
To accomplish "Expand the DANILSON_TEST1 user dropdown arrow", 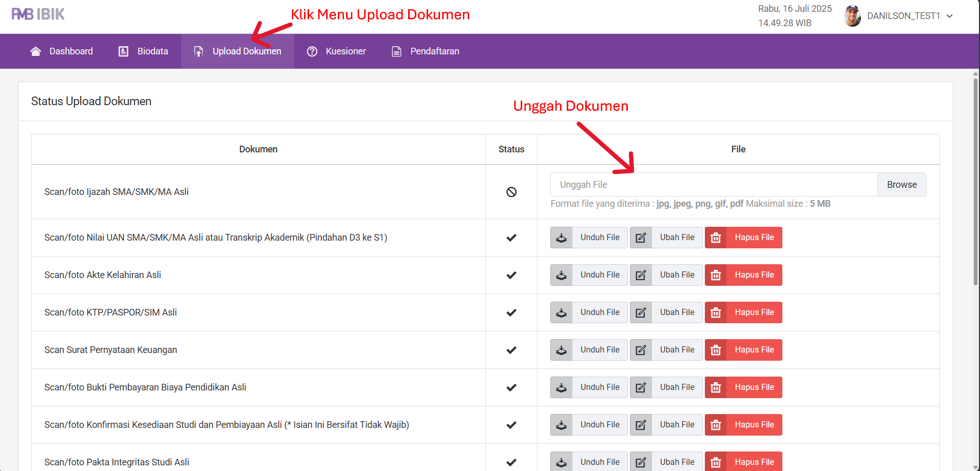I will pyautogui.click(x=950, y=16).
